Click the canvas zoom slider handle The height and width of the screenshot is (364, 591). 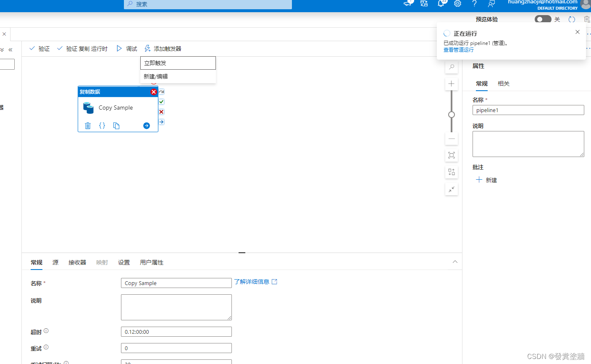coord(452,115)
